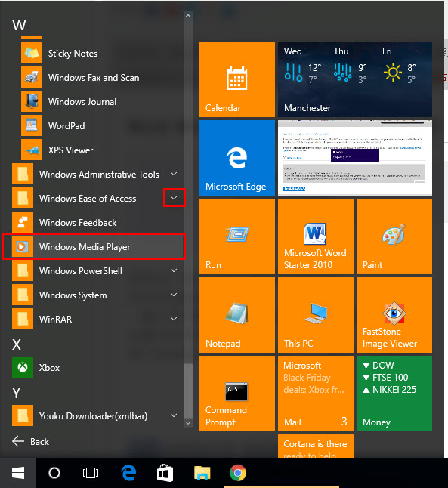
Task: Click the app list scroll down arrow
Action: (x=187, y=422)
